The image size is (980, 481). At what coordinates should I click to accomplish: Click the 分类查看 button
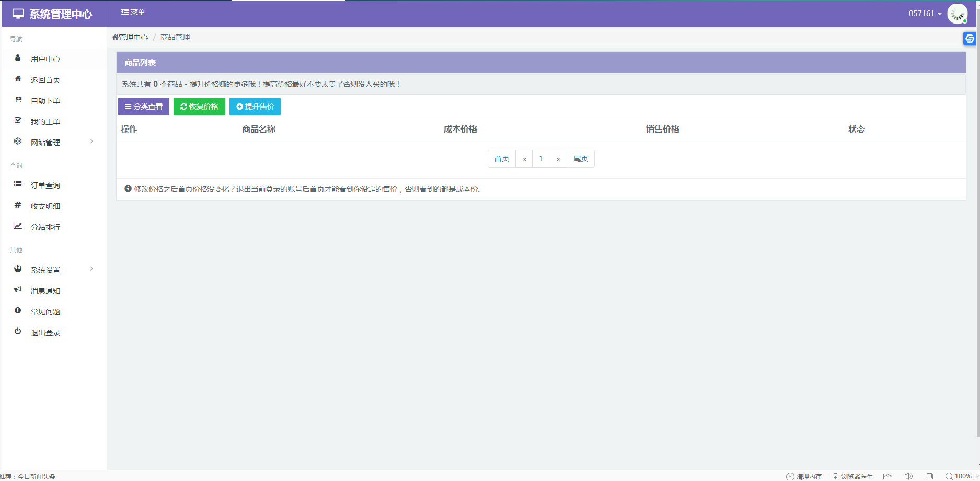coord(144,107)
